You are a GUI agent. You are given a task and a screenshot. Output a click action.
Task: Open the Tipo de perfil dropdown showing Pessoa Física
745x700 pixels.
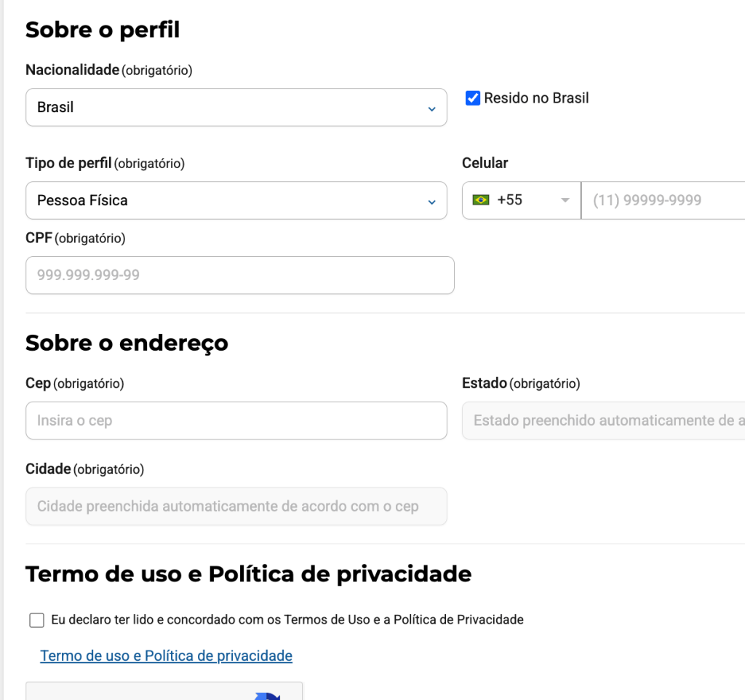(236, 200)
